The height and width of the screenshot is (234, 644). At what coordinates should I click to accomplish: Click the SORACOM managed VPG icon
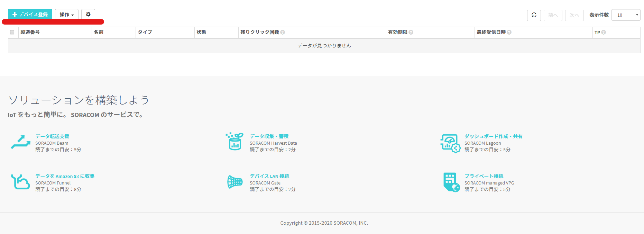pos(451,182)
